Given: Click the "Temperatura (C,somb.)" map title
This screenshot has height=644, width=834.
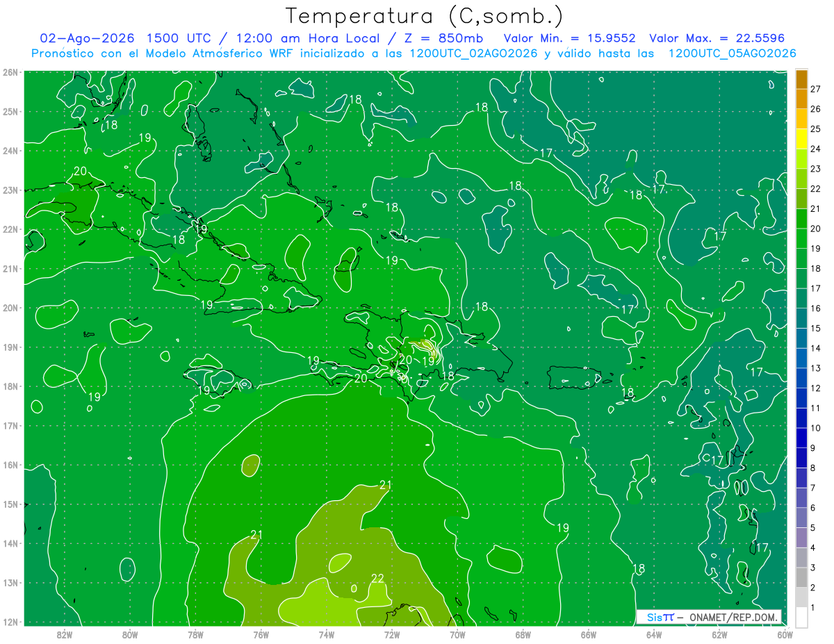Looking at the screenshot, I should 424,16.
